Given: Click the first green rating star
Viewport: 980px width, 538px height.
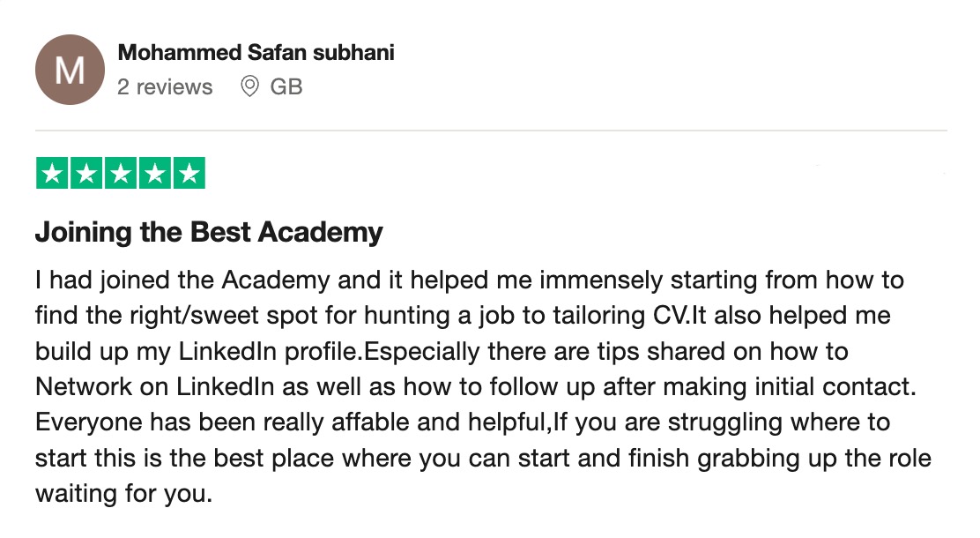Looking at the screenshot, I should pos(52,173).
